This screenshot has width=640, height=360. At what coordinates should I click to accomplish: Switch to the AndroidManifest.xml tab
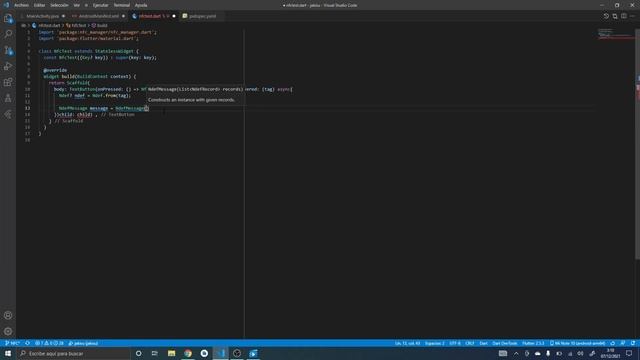click(98, 16)
